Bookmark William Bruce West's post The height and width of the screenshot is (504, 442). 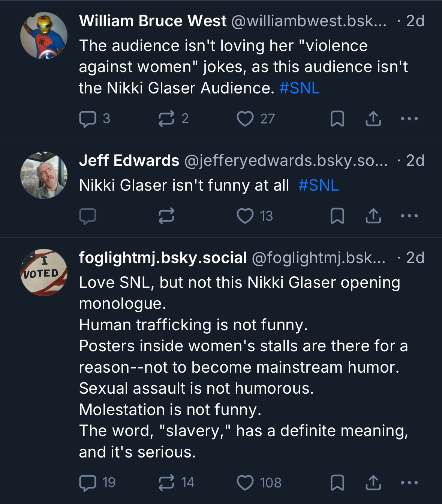337,119
